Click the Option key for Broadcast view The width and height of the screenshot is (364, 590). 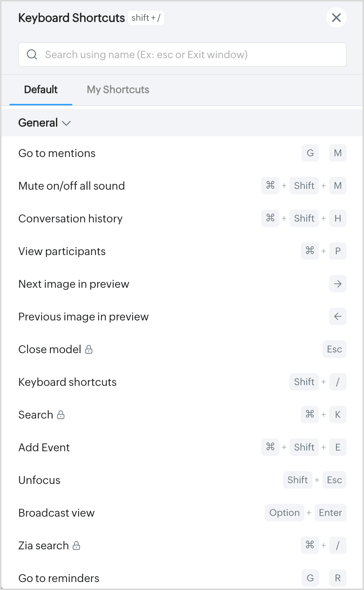tap(284, 513)
